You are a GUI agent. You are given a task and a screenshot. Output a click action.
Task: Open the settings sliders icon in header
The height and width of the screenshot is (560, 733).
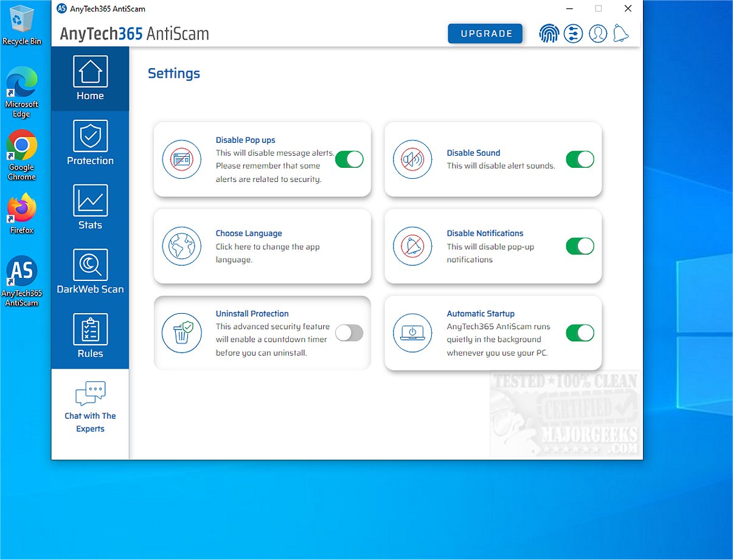574,33
